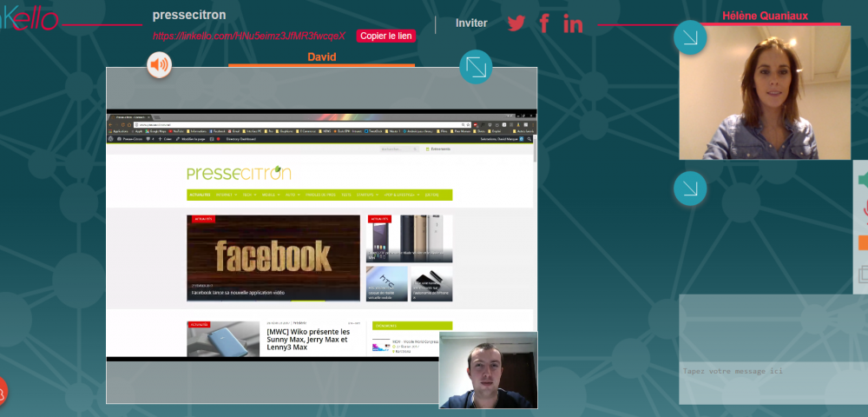Click the pressecitron room name
Viewport: 868px width, 417px height.
pyautogui.click(x=189, y=15)
